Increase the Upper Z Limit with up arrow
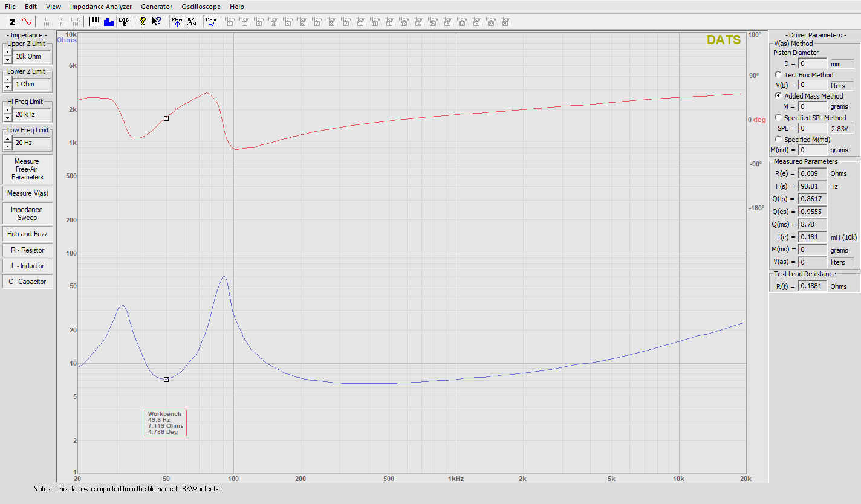Screen dimensions: 861x504 7,53
